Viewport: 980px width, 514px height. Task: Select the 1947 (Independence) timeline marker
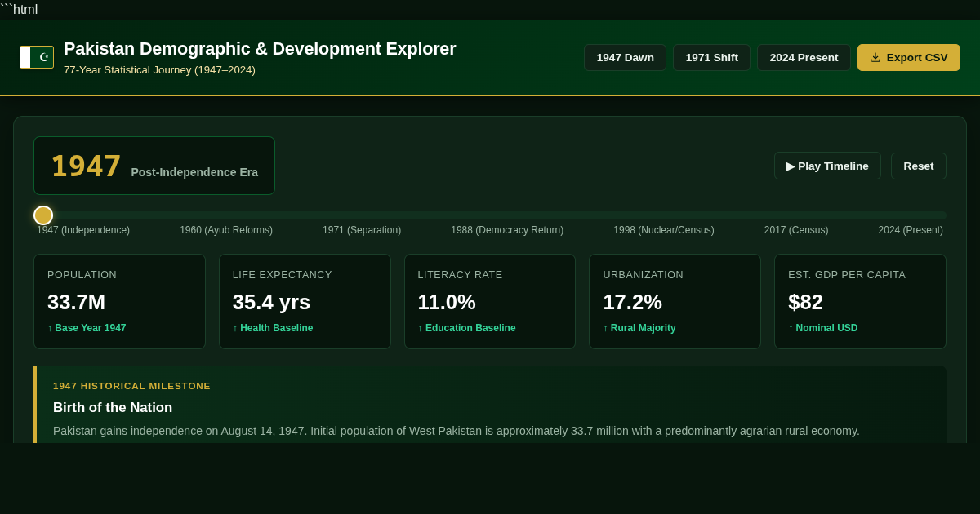83,230
